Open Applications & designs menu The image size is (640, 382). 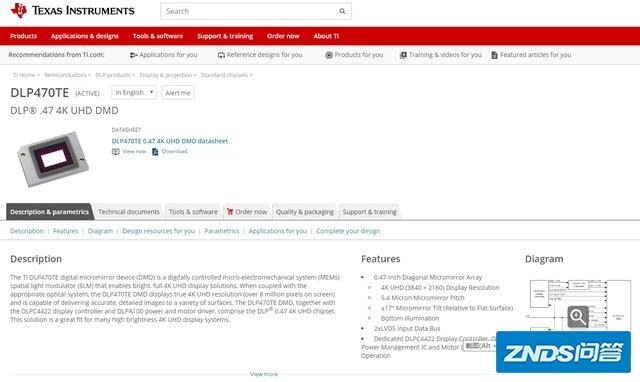84,36
